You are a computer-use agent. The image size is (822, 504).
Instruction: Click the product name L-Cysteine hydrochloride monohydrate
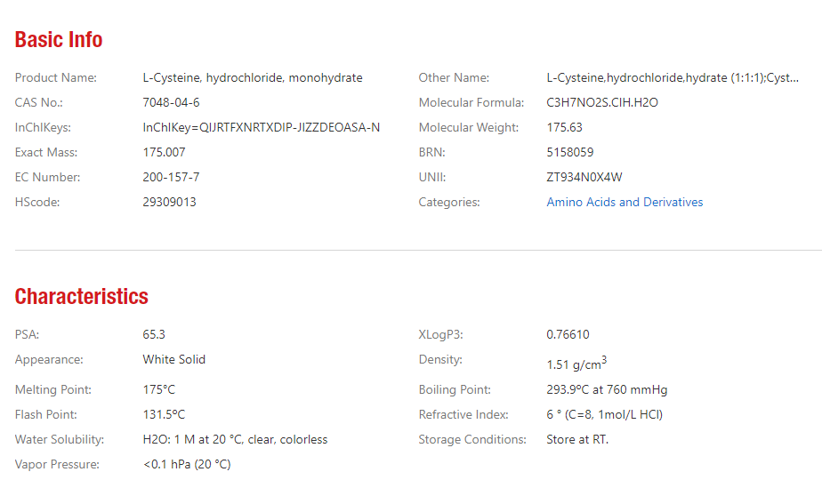[x=253, y=78]
